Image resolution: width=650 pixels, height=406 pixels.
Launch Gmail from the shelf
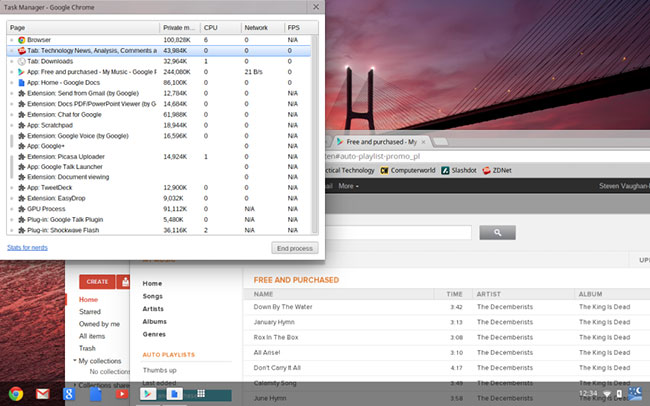pos(42,393)
